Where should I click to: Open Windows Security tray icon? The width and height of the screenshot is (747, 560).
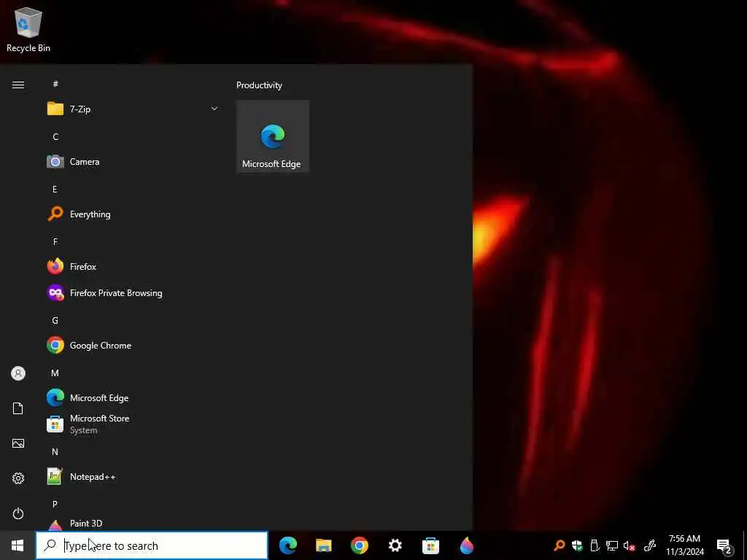coord(577,545)
